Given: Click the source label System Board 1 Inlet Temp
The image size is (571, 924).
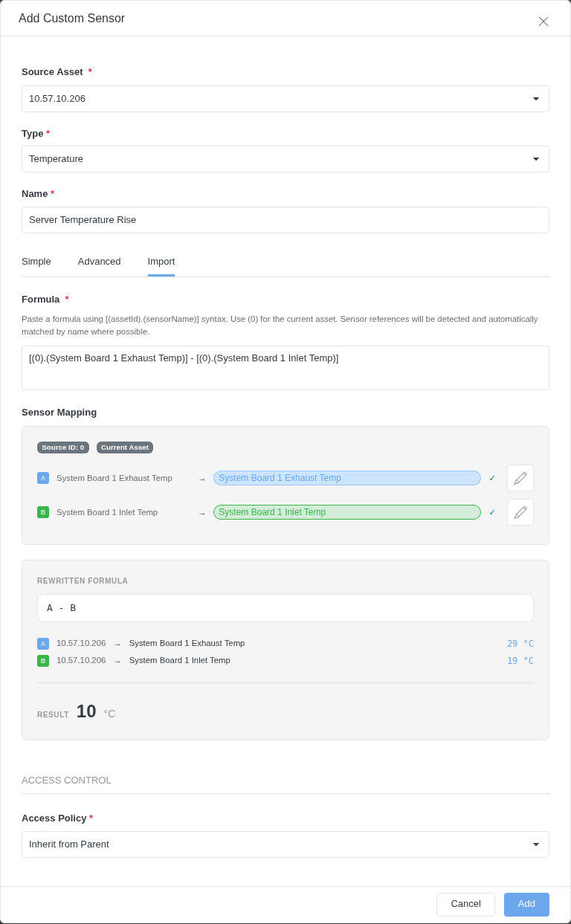Looking at the screenshot, I should tap(107, 512).
